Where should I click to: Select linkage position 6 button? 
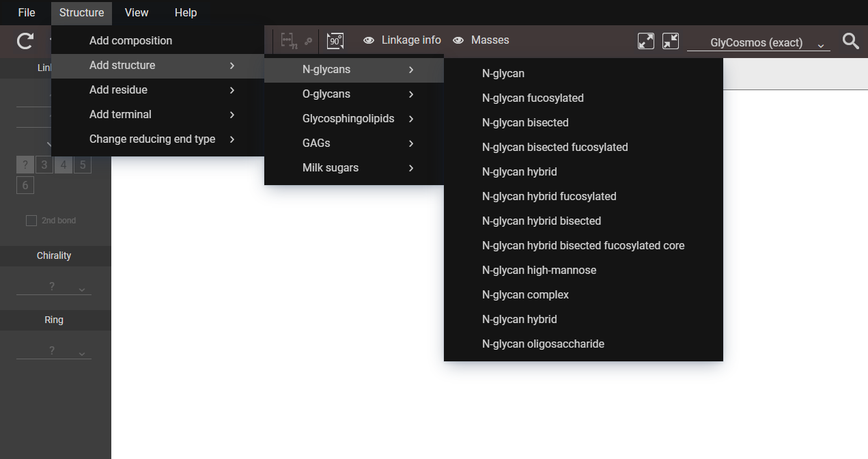pos(25,185)
